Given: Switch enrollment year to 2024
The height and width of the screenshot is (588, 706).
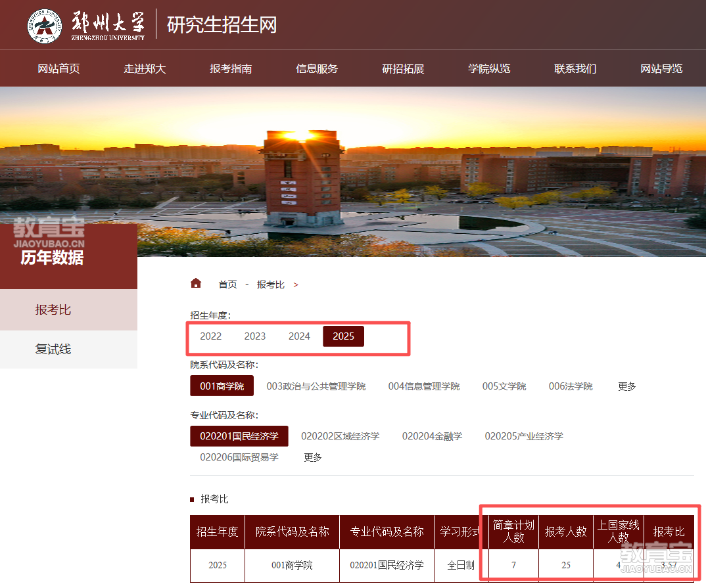Looking at the screenshot, I should click(299, 336).
